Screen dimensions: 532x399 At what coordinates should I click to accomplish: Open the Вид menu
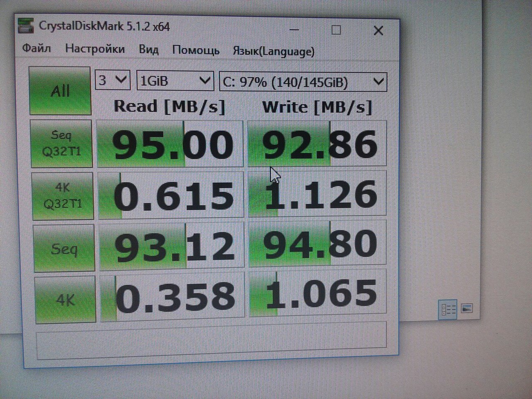tap(148, 50)
